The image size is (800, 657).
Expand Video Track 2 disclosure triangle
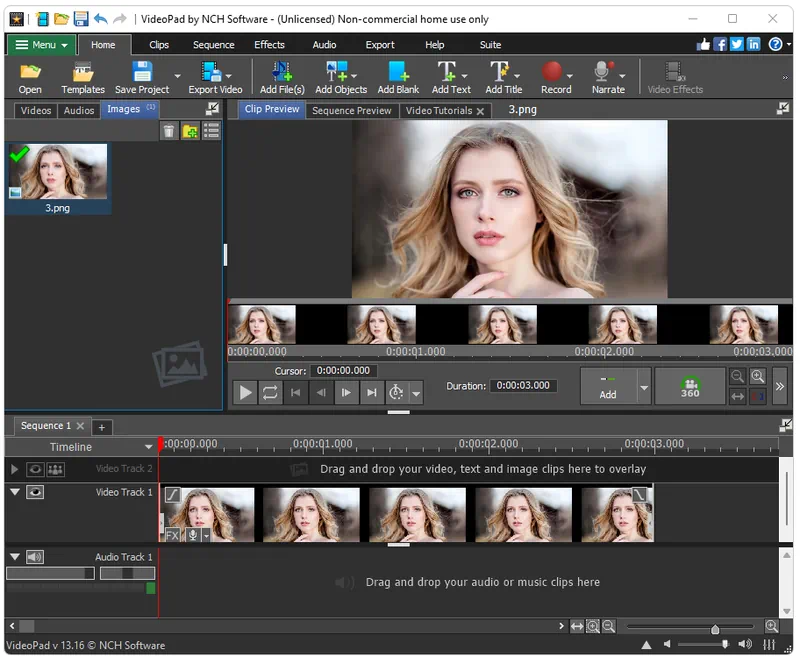pos(15,469)
